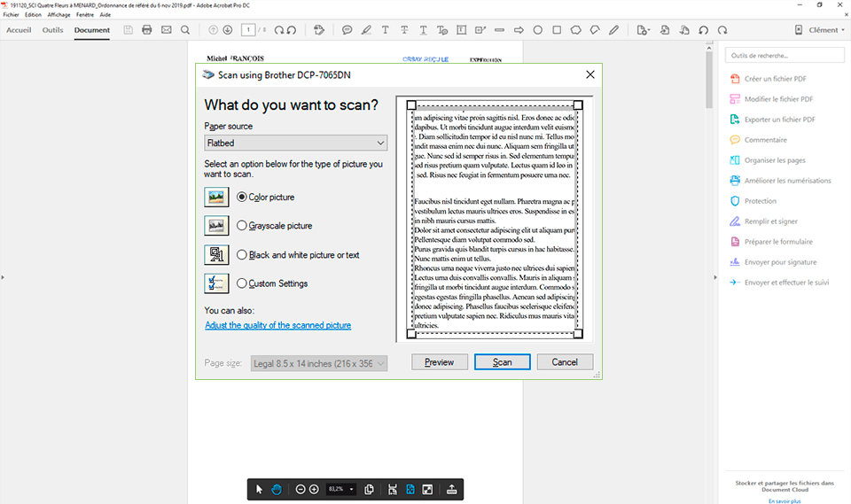Click the Scan button
This screenshot has height=504, width=851.
point(502,362)
